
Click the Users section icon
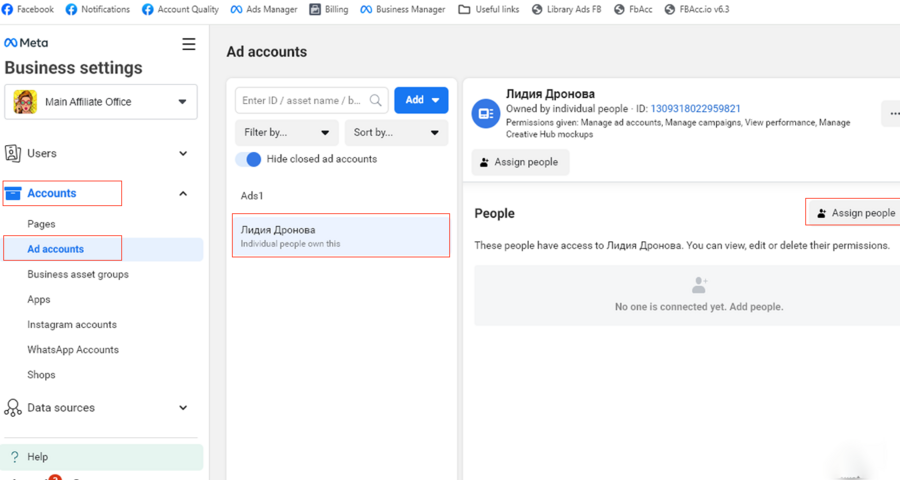13,153
